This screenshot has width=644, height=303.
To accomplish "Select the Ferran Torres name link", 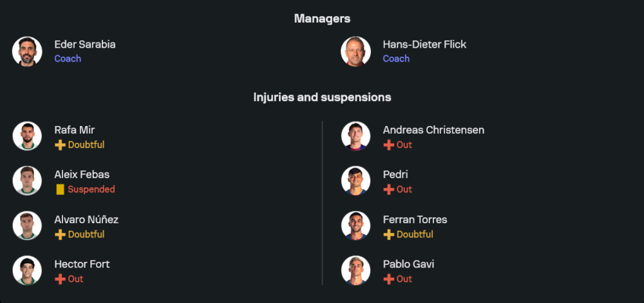I will [415, 219].
